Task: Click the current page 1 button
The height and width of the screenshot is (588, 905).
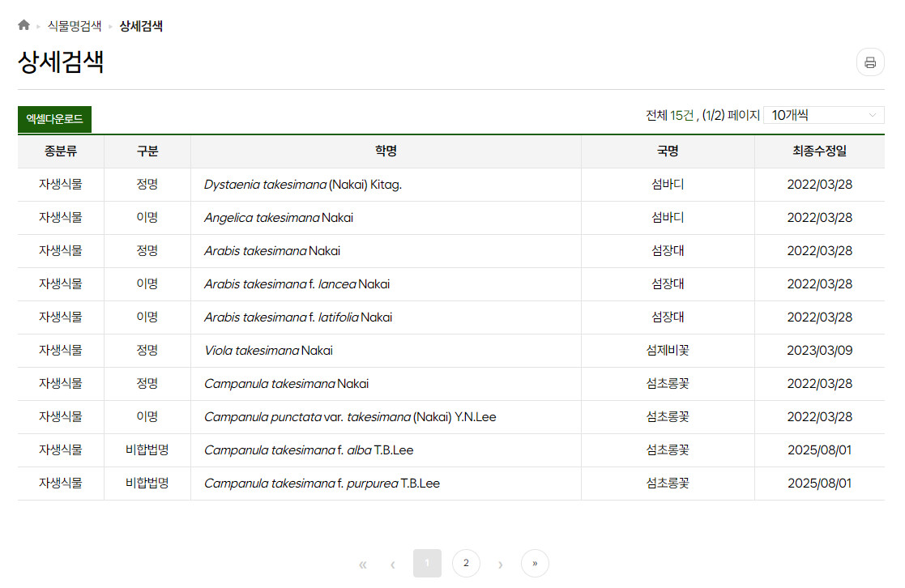Action: click(427, 564)
